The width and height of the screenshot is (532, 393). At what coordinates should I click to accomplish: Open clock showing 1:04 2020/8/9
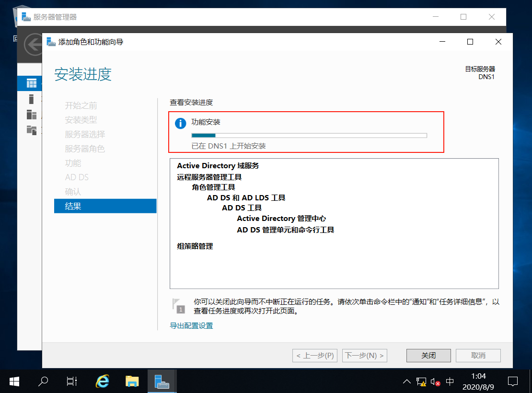point(478,381)
